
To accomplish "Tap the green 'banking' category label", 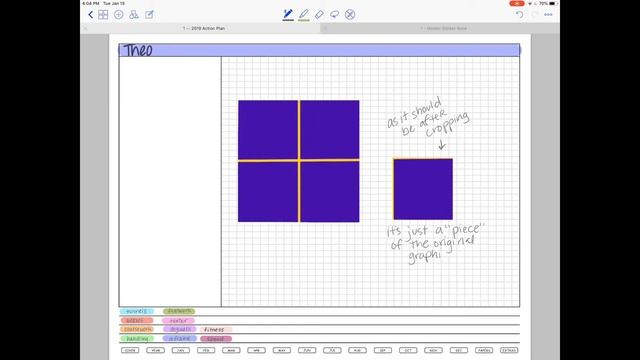I will coord(137,339).
